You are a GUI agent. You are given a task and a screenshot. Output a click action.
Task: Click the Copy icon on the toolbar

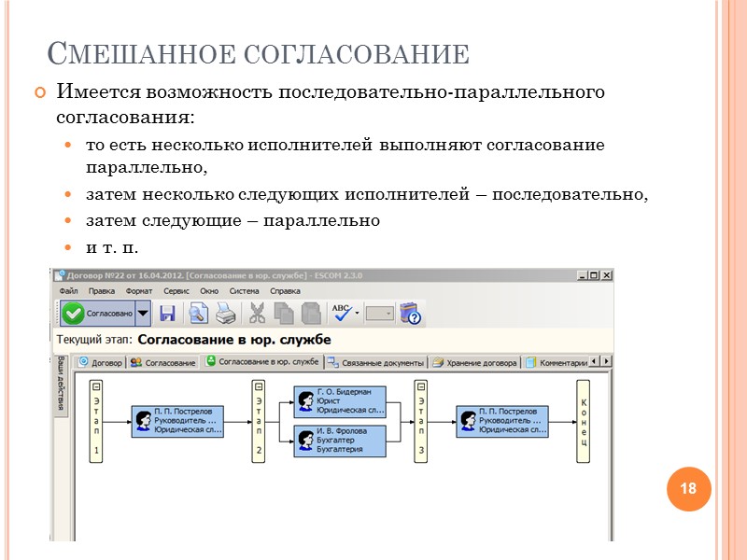click(285, 313)
